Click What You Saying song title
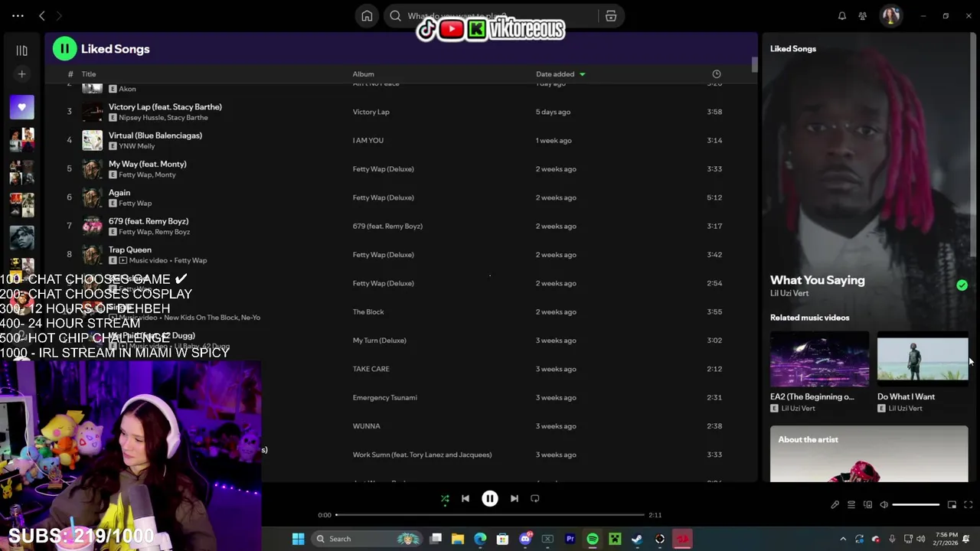980x551 pixels. click(817, 280)
